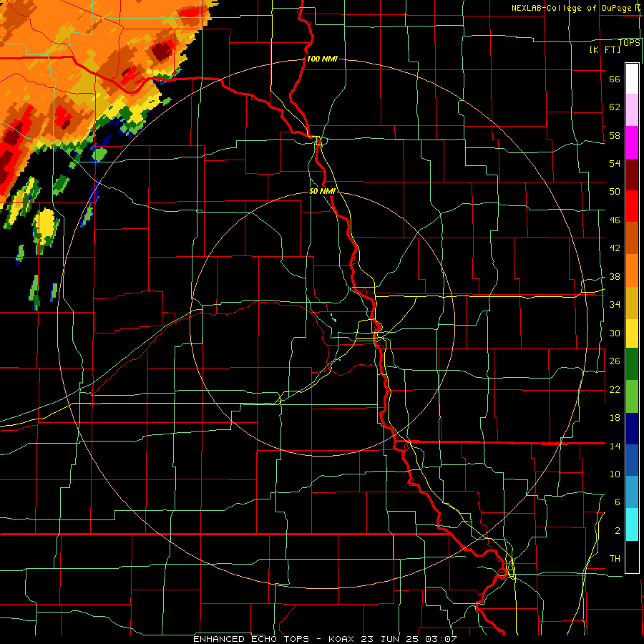Select the bright red legend swatch
The height and width of the screenshot is (644, 644).
(632, 206)
